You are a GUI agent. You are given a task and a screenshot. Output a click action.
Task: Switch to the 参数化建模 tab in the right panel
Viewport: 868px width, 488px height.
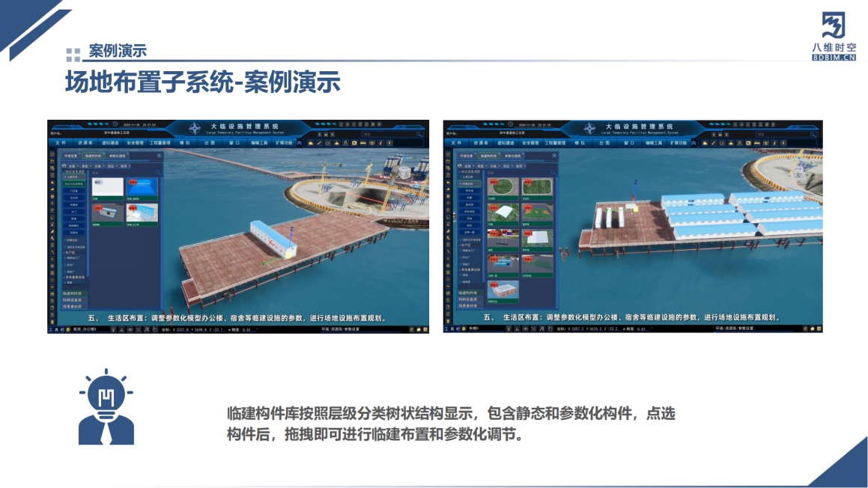tap(514, 156)
